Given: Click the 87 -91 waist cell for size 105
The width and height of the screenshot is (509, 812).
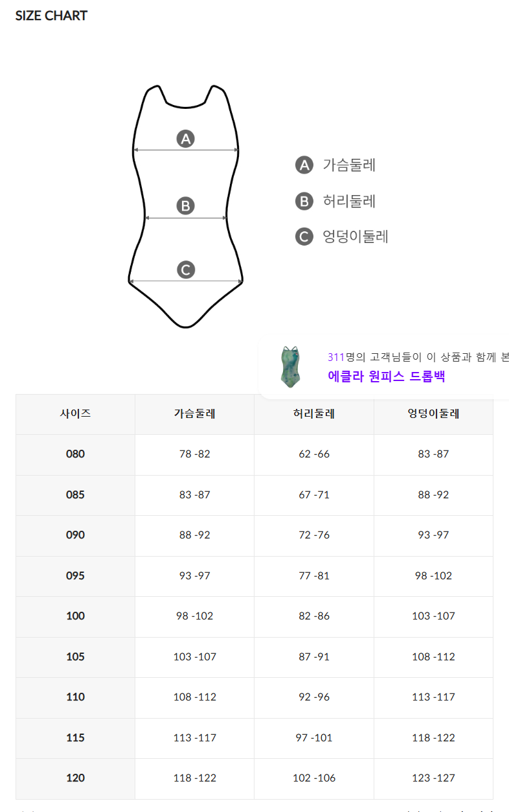Looking at the screenshot, I should (314, 656).
